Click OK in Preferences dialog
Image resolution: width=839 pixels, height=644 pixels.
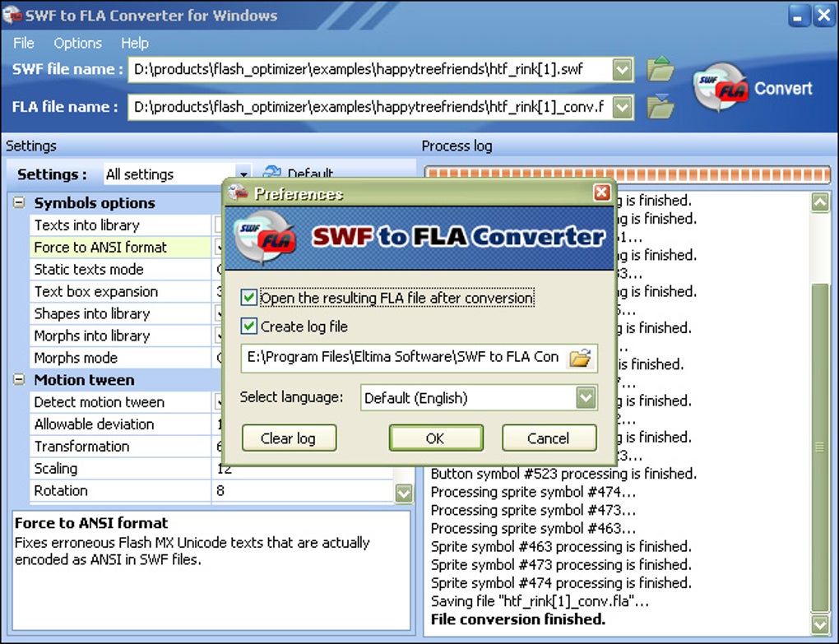(436, 438)
